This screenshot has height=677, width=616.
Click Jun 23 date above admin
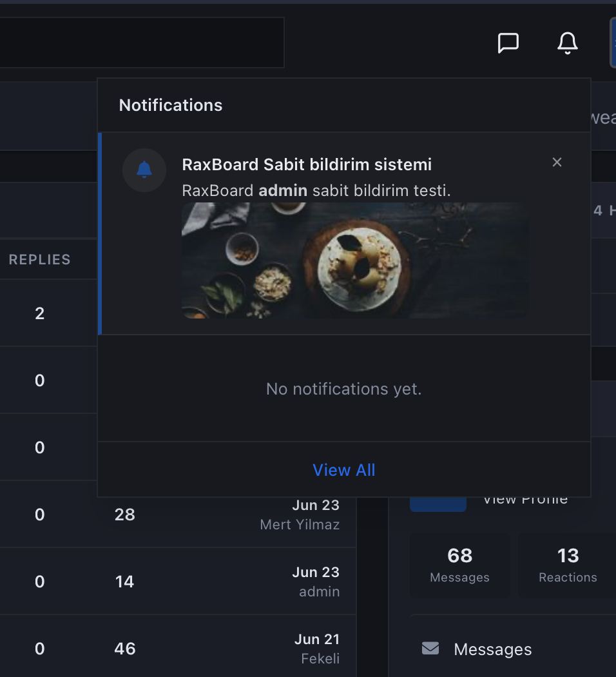tap(316, 572)
